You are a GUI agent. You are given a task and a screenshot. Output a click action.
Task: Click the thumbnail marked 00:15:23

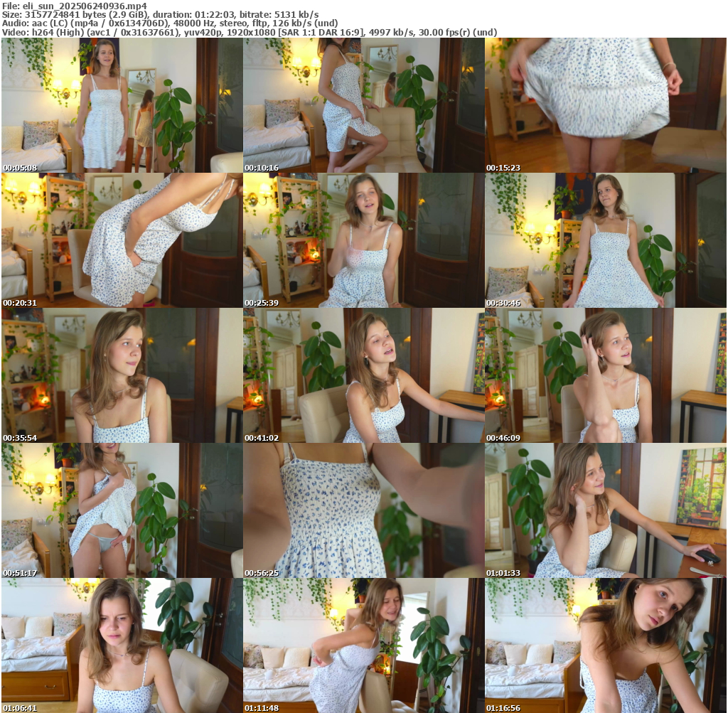point(605,105)
